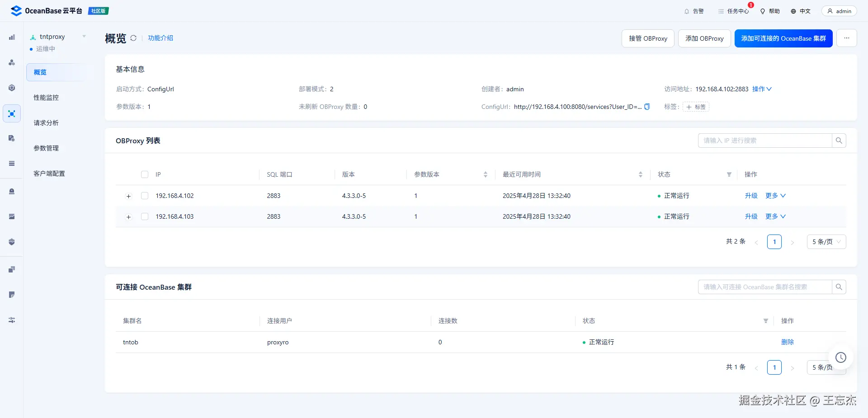Open the line chart monitoring sidebar icon
This screenshot has width=868, height=418.
pyautogui.click(x=12, y=217)
